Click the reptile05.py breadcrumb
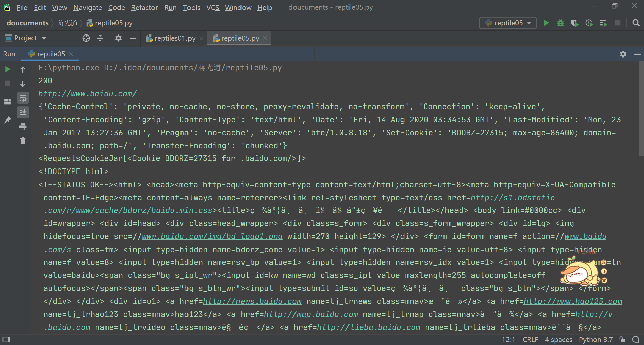Viewport: 644px width, 345px height. tap(110, 23)
